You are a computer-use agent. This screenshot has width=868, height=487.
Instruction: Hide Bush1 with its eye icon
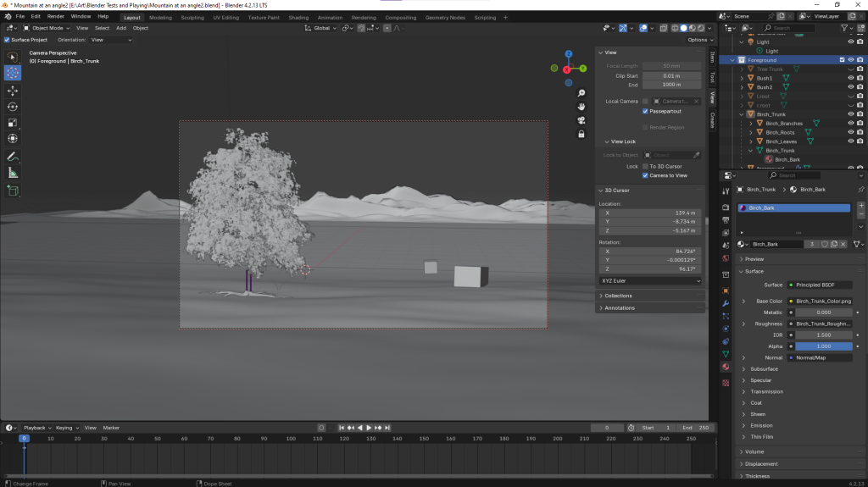[851, 78]
